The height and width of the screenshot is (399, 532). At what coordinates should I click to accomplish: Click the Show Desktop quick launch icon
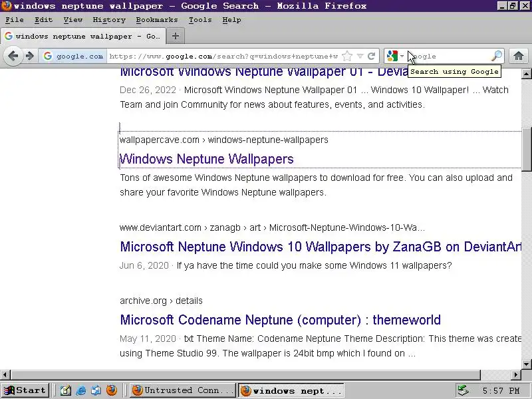pos(65,390)
